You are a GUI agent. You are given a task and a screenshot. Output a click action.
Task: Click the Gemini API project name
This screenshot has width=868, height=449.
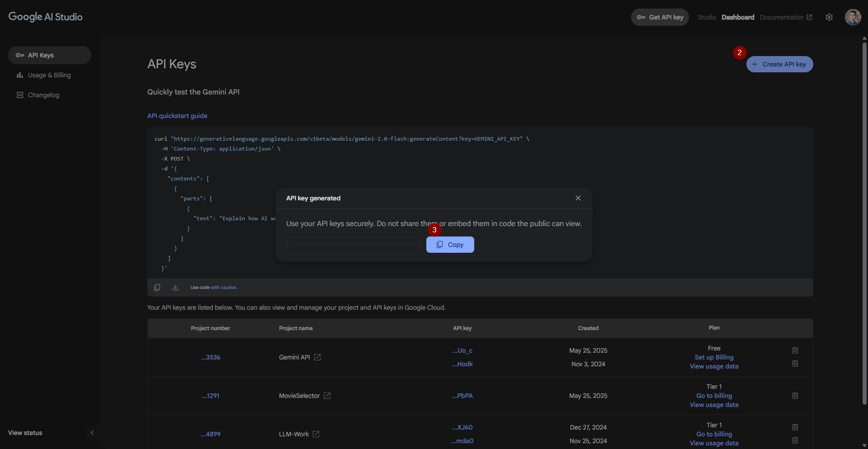[x=294, y=357]
